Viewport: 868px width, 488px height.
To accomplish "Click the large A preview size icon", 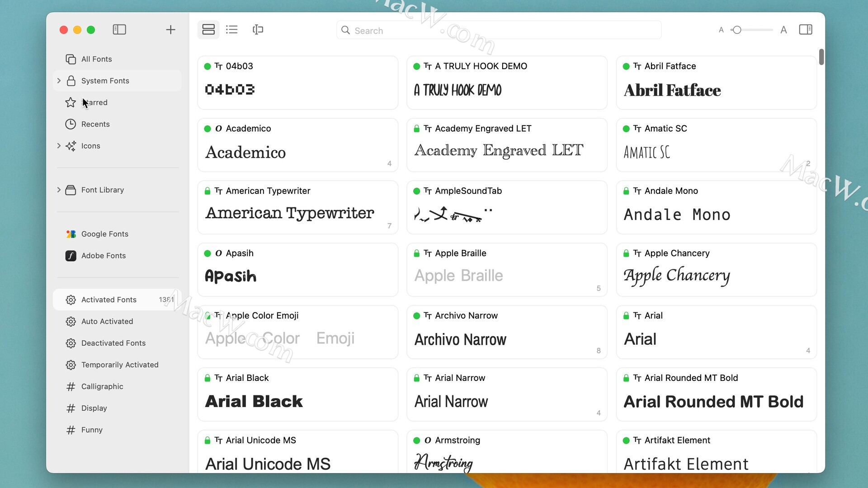I will point(783,30).
